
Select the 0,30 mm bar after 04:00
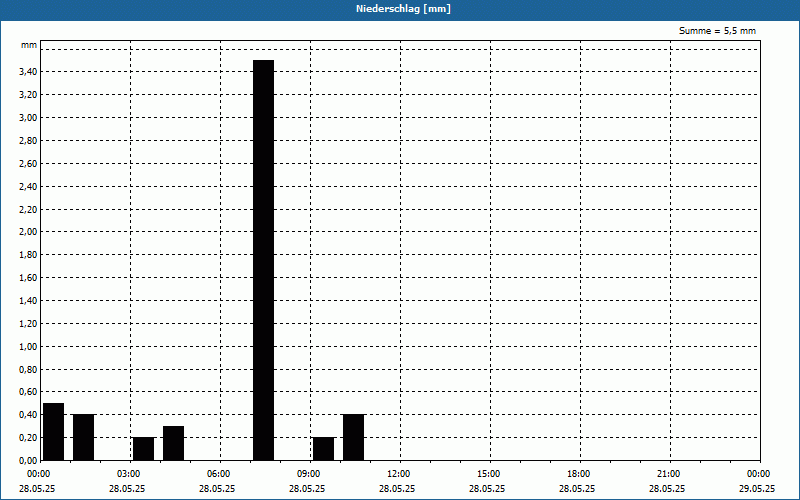pos(173,443)
